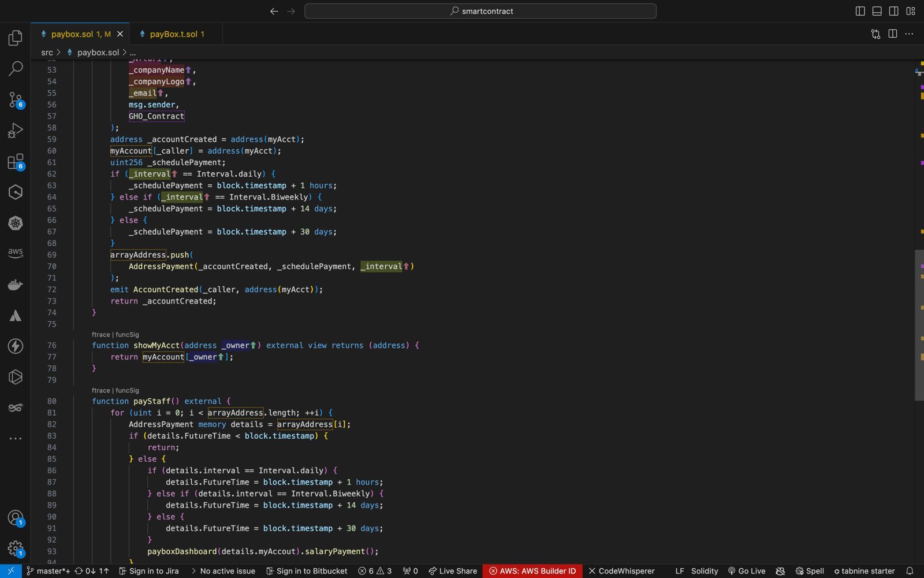Viewport: 924px width, 578px height.
Task: Show problems 6 errors 3 warnings
Action: 375,571
